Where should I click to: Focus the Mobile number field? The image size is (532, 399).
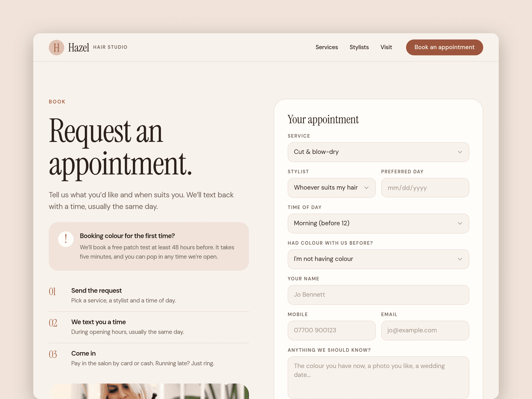tap(332, 330)
